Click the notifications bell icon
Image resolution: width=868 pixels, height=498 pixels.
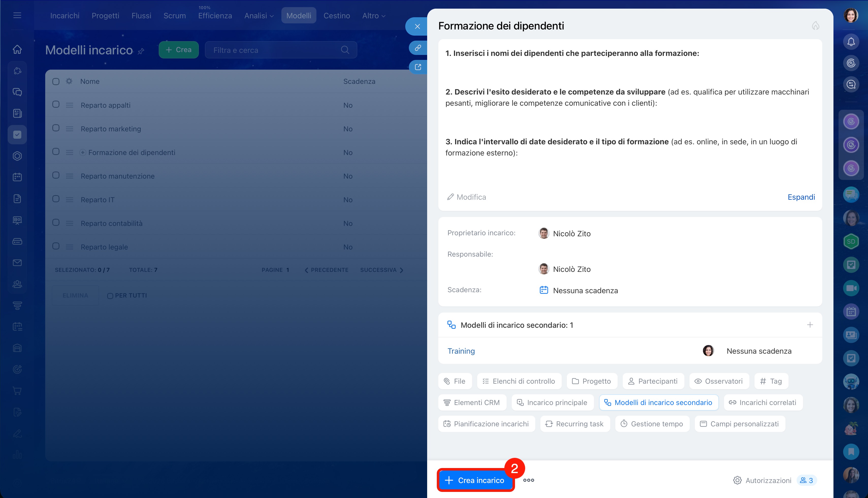click(x=851, y=42)
